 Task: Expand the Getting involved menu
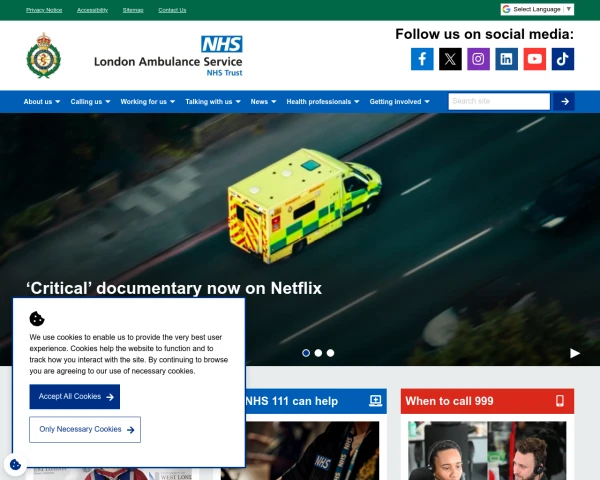399,102
